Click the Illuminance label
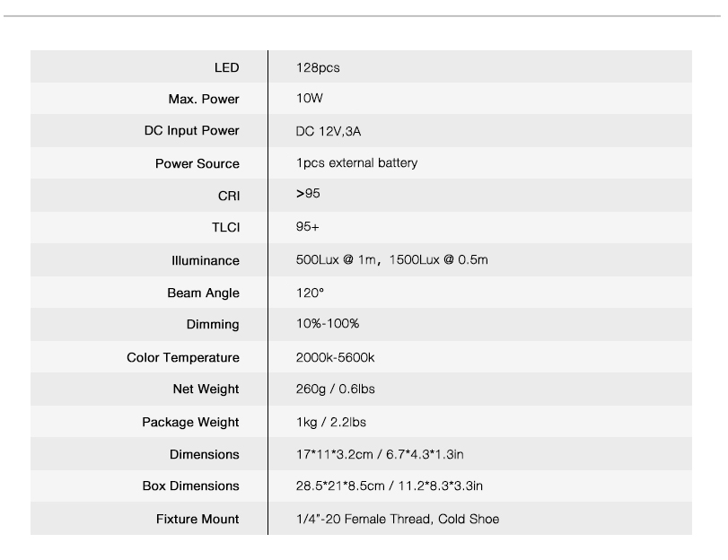Screen dimensions: 728x560 [206, 260]
